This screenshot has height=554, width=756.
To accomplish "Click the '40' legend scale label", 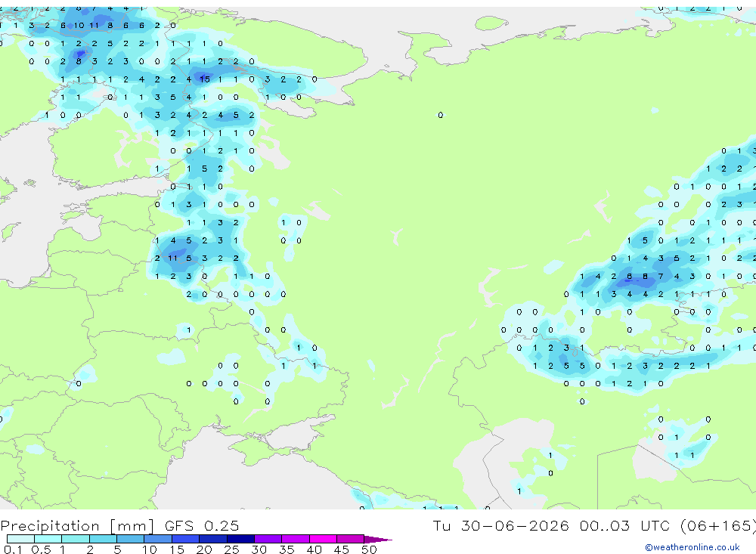I will (x=314, y=549).
